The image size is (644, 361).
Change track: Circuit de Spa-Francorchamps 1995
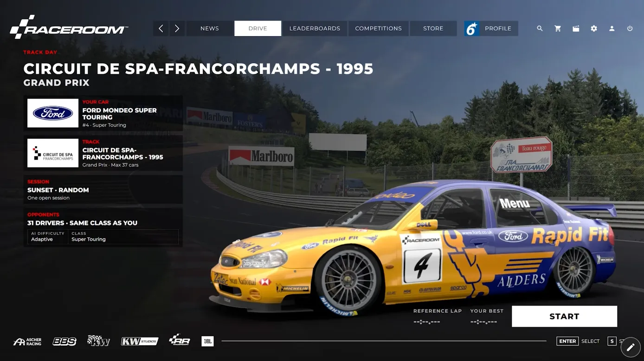[x=103, y=153]
